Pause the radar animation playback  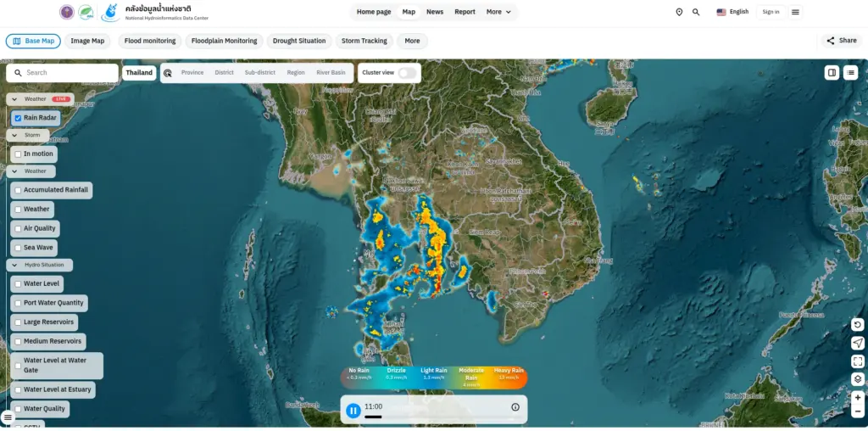(353, 411)
